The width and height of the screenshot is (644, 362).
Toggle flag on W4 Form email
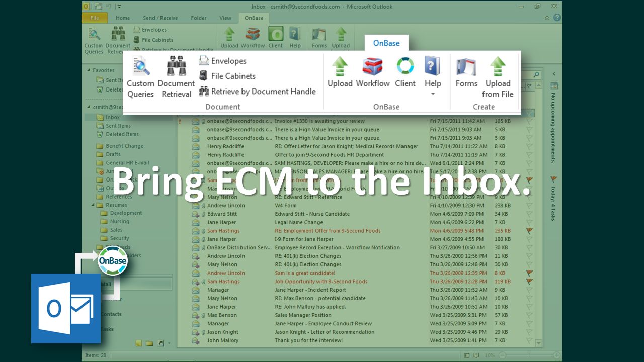point(529,205)
